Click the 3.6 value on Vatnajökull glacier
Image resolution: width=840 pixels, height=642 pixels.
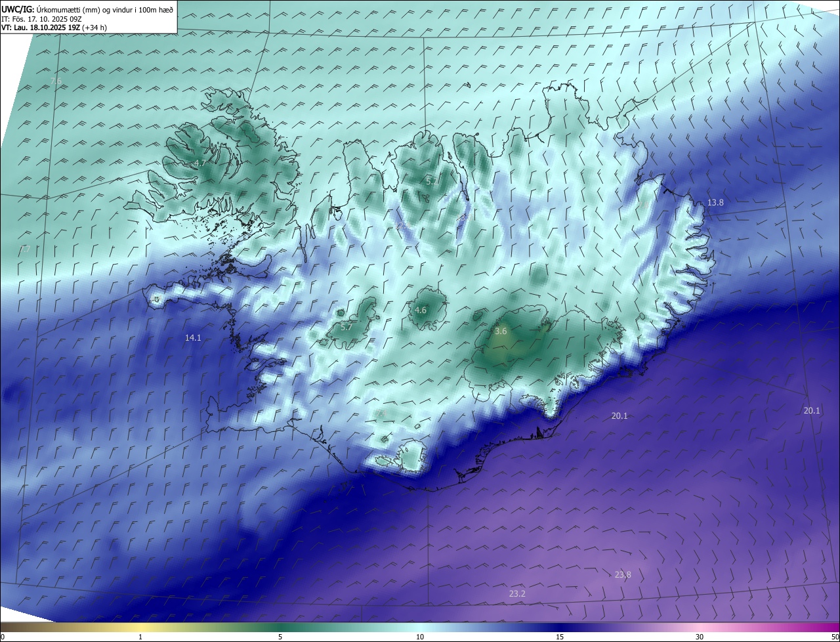[x=501, y=332]
